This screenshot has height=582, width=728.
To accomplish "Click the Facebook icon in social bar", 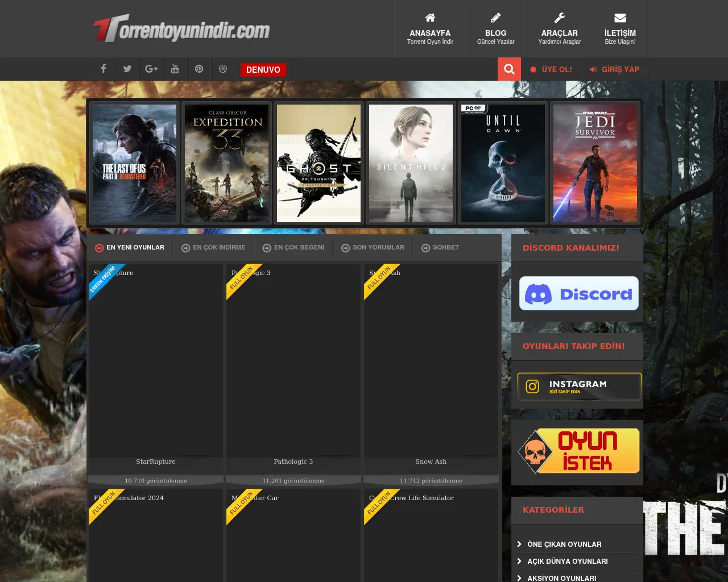I will click(103, 69).
